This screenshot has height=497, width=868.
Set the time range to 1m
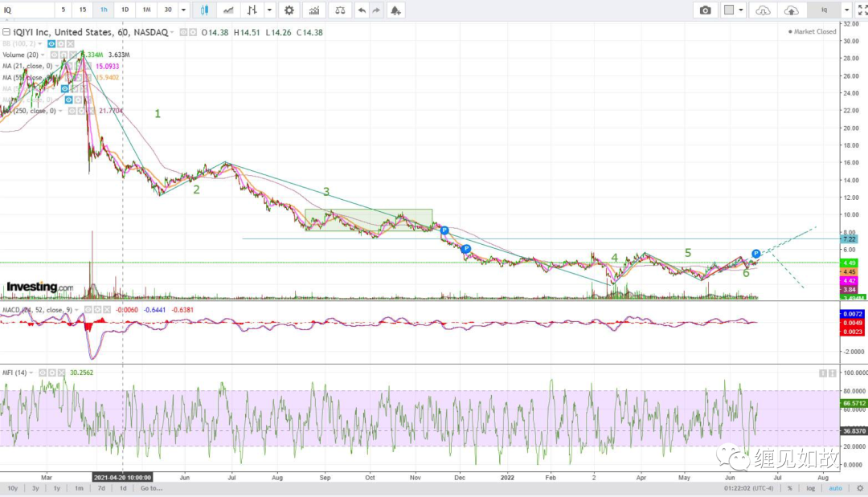click(79, 488)
